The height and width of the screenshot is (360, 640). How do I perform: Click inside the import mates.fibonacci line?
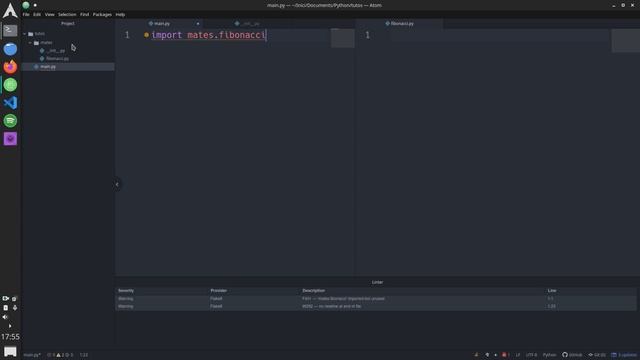click(x=208, y=35)
